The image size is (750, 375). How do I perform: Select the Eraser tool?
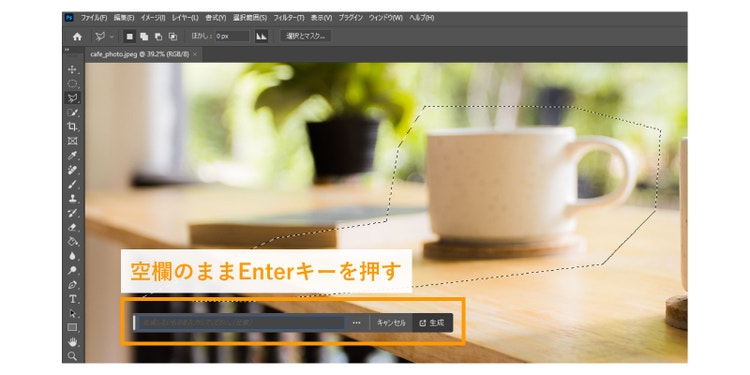coord(72,227)
